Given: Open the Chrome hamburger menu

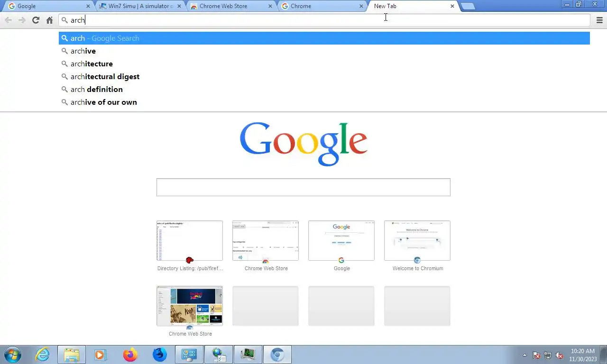Looking at the screenshot, I should pyautogui.click(x=599, y=20).
